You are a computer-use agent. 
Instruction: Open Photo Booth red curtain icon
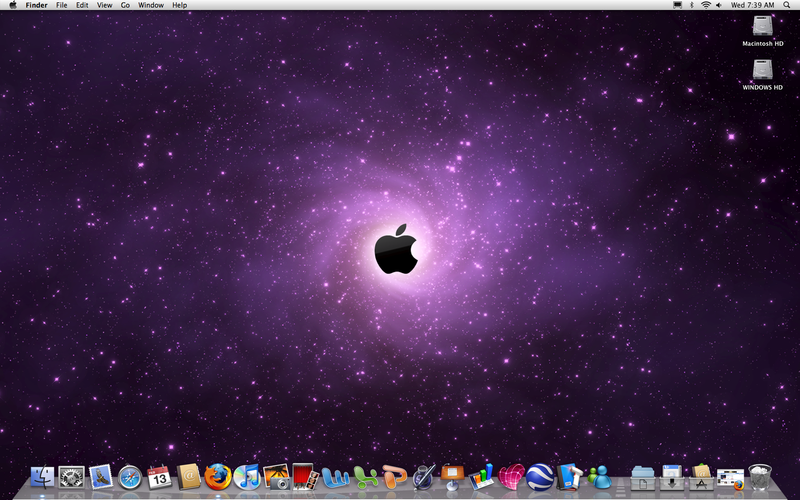tap(306, 477)
